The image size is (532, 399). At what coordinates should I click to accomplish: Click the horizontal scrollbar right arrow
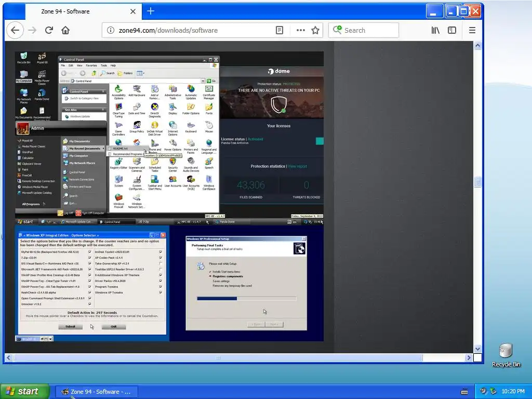pyautogui.click(x=469, y=357)
